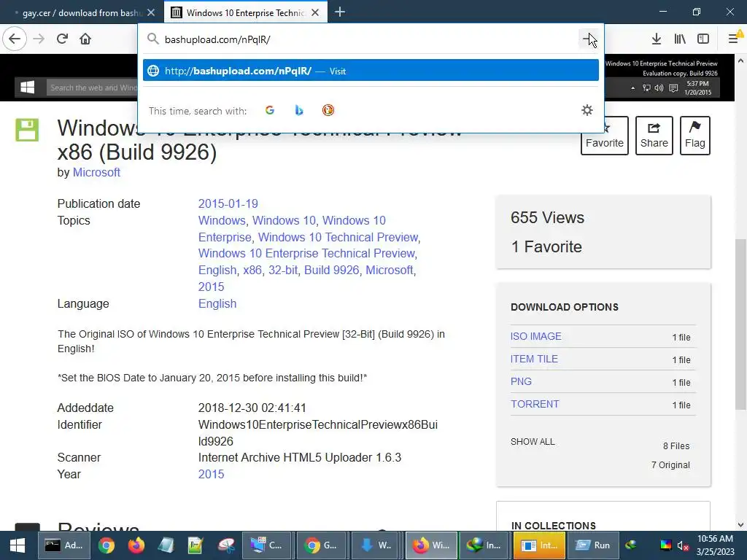The width and height of the screenshot is (747, 560).
Task: Add this item to Favorites
Action: [x=604, y=136]
